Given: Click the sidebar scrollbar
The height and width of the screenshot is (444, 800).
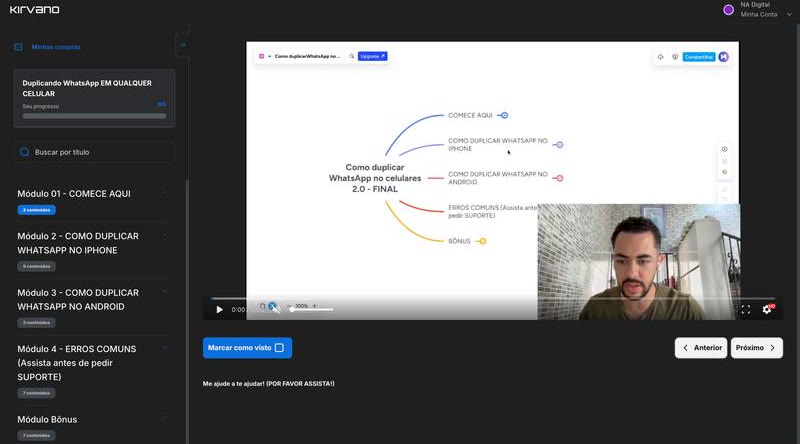Looking at the screenshot, I should (188, 311).
